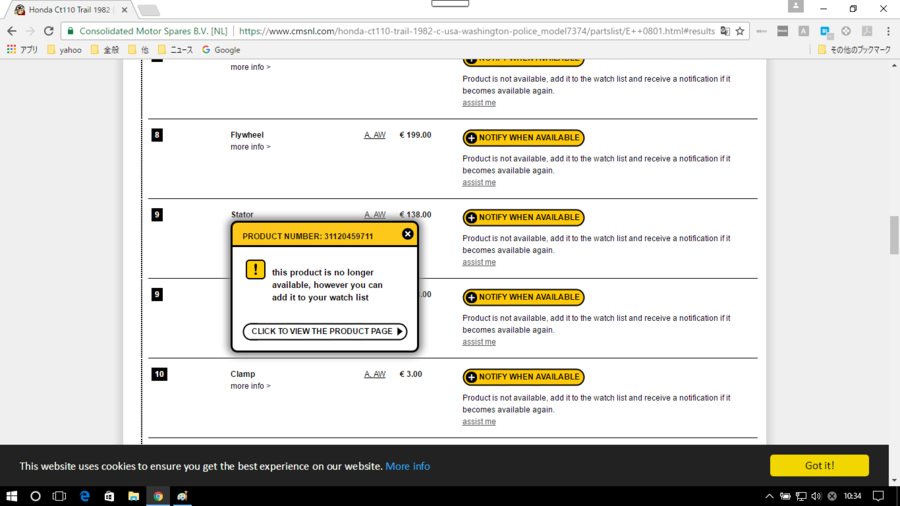Reload the current page
900x506 pixels.
49,31
